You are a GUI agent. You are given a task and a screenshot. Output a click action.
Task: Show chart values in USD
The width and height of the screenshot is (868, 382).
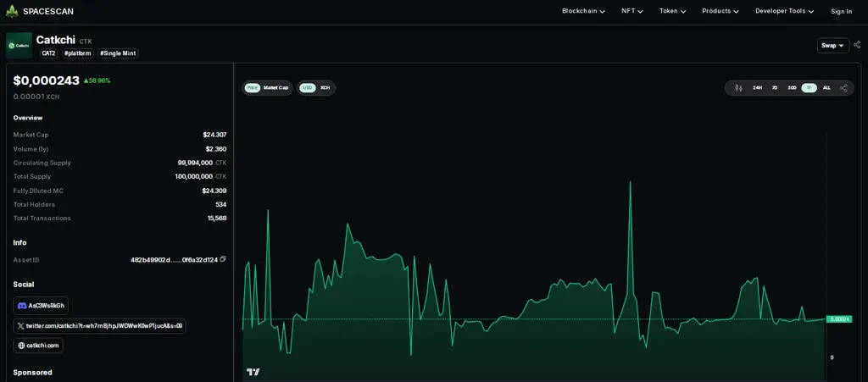(x=308, y=88)
